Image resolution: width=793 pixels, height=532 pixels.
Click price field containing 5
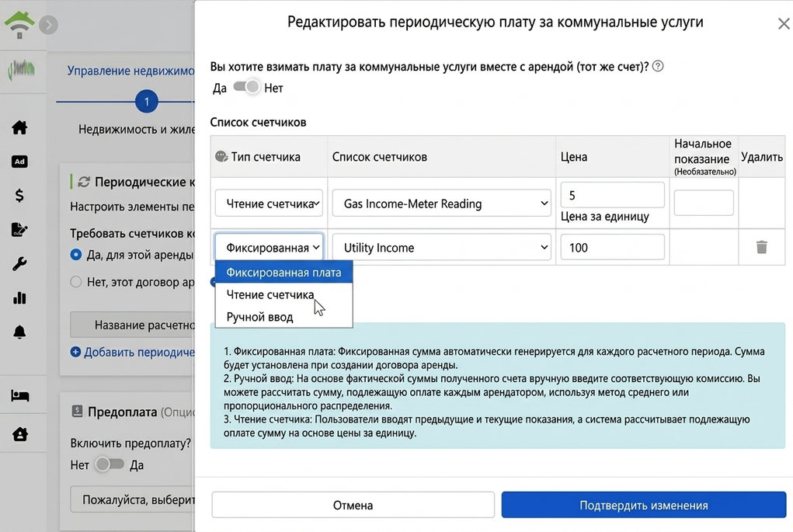click(612, 195)
